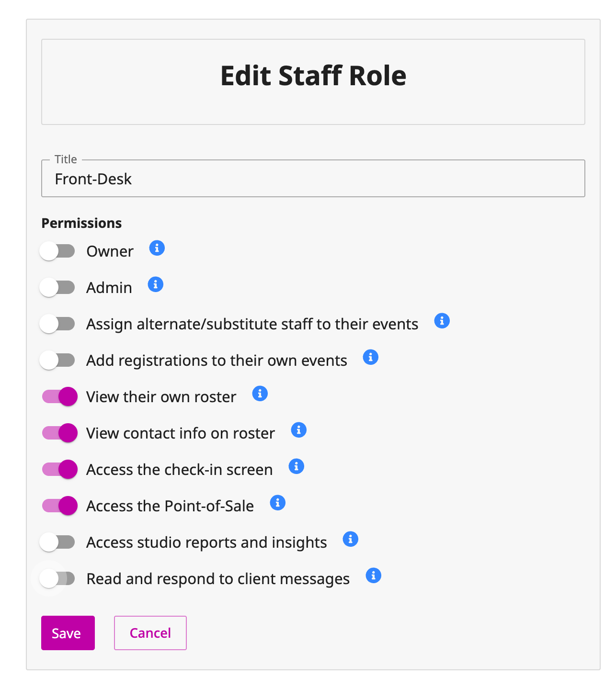Show info for assigning alternate/substitute staff
Viewport: 616px width, 677px height.
(442, 321)
